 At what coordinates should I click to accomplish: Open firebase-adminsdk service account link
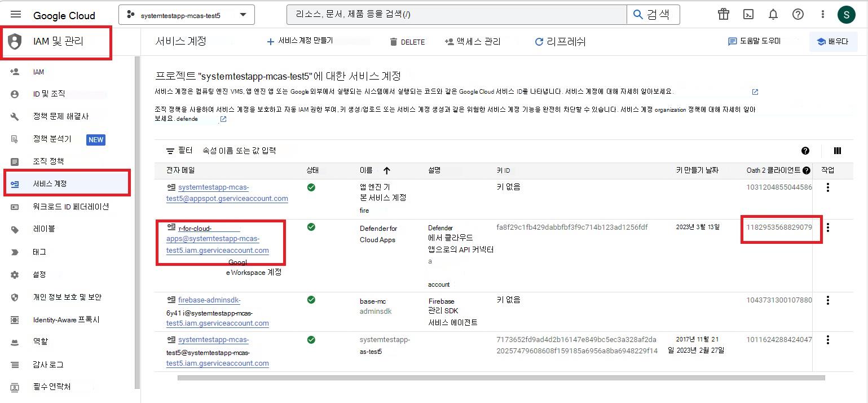[x=217, y=312]
